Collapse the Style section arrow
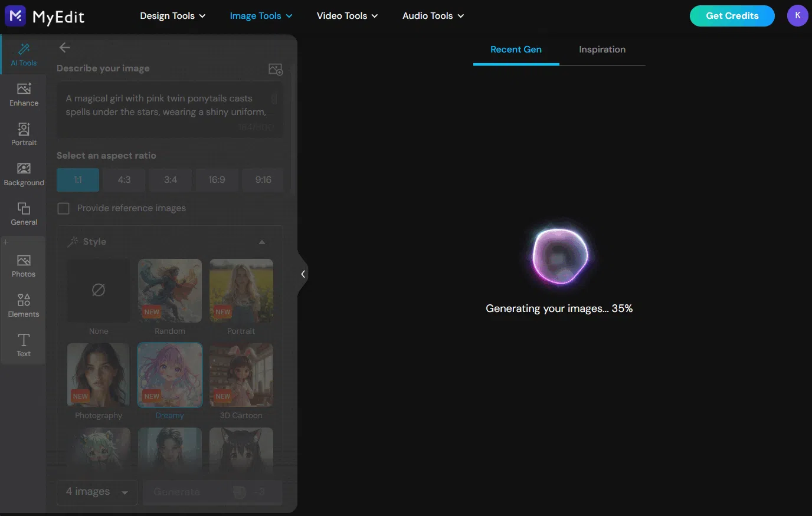The image size is (812, 516). tap(262, 242)
